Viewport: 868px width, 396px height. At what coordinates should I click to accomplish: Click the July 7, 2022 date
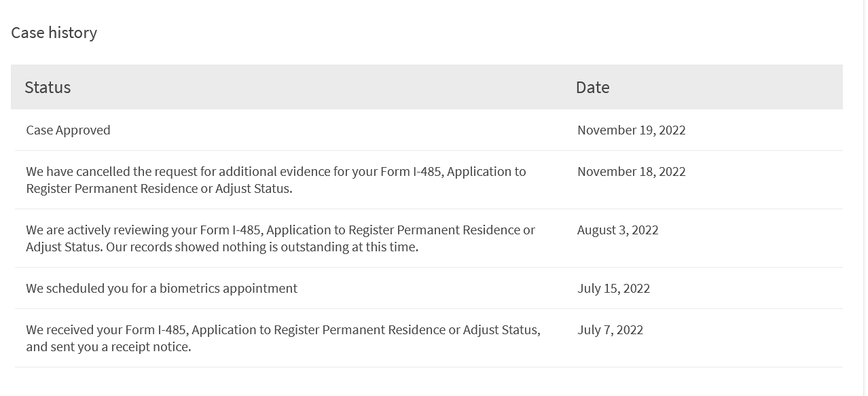(x=610, y=329)
